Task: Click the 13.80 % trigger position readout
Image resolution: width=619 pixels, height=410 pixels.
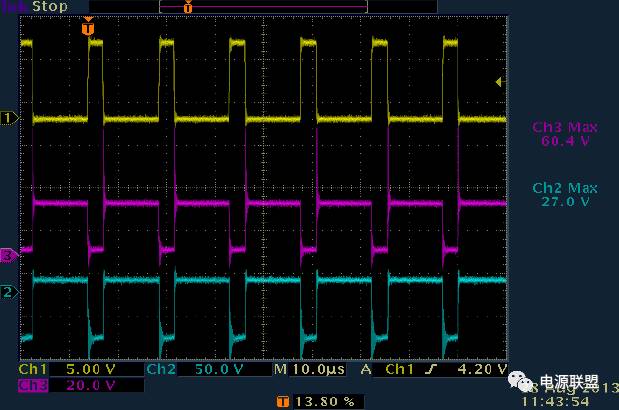Action: 325,402
